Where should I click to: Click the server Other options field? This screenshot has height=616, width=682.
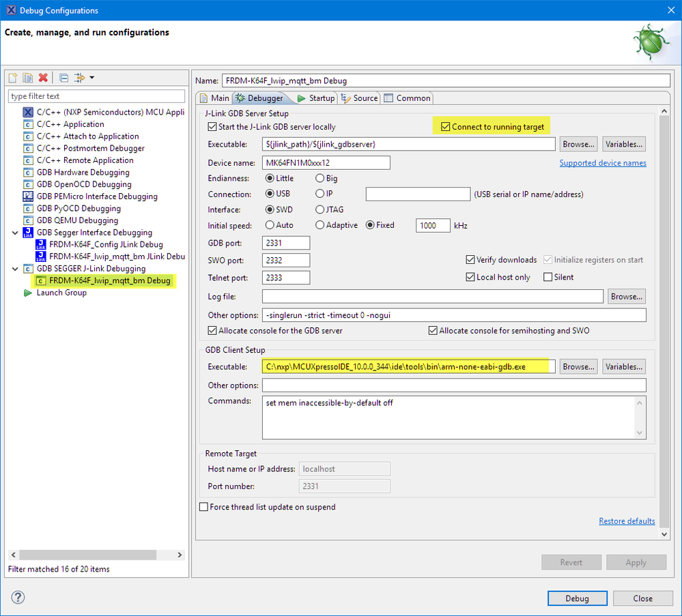coord(454,315)
